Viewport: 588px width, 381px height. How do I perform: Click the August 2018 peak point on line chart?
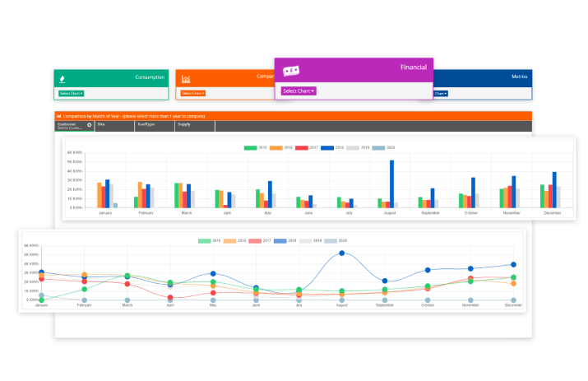341,253
